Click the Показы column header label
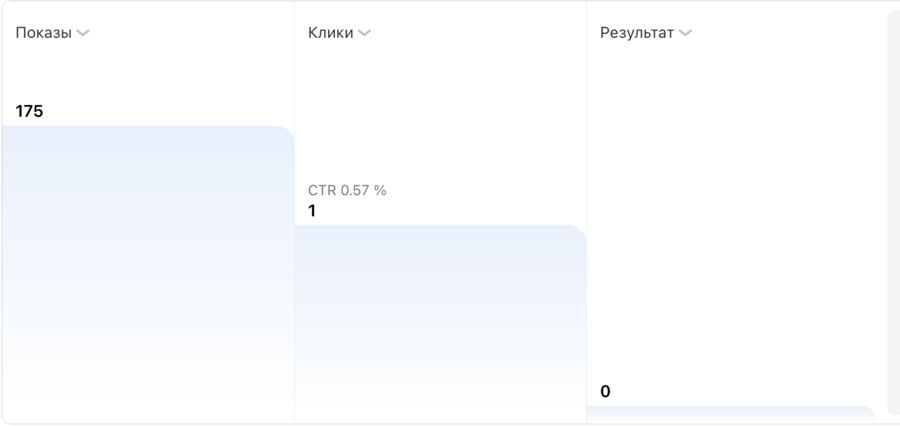 pos(44,33)
